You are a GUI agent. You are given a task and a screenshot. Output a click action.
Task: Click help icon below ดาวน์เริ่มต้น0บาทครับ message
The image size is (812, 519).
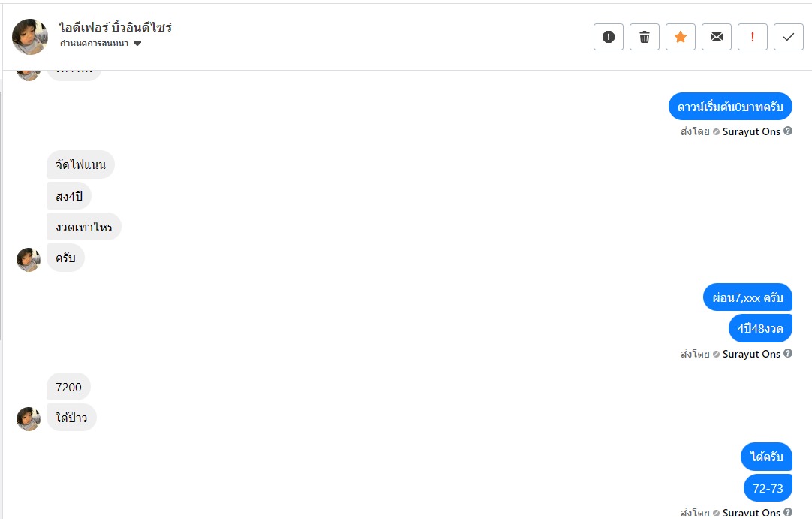coord(788,131)
